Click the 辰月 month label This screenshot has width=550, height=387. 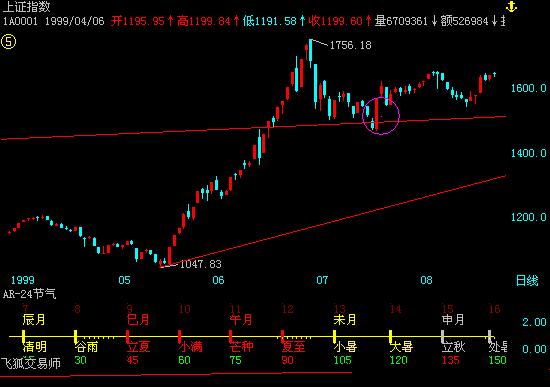[x=34, y=320]
